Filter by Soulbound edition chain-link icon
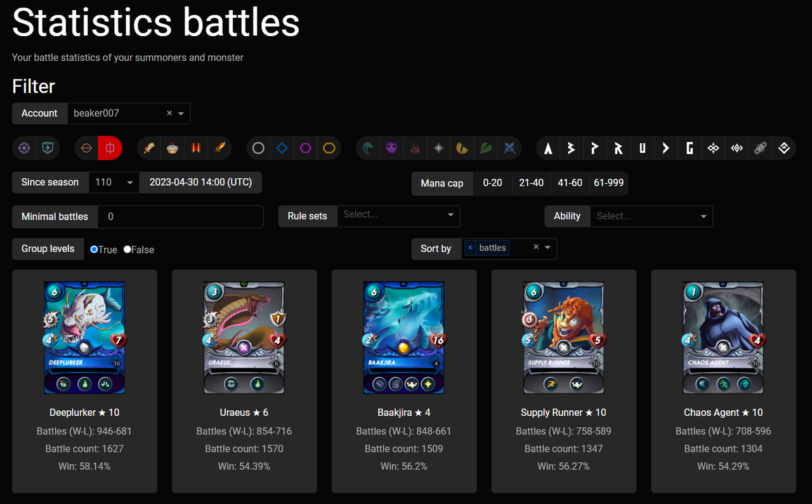The width and height of the screenshot is (812, 504). 760,148
